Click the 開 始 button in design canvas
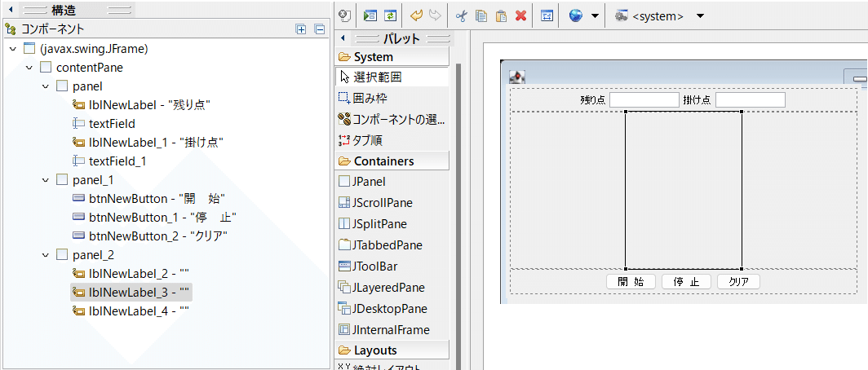Screen dimensions: 868x370 [631, 281]
